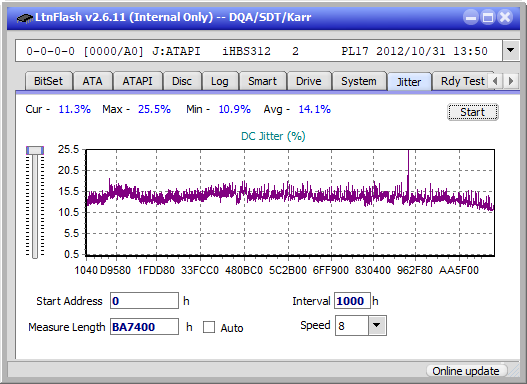This screenshot has width=527, height=384.
Task: Click the DC Jitter (%) chart title
Action: point(273,136)
